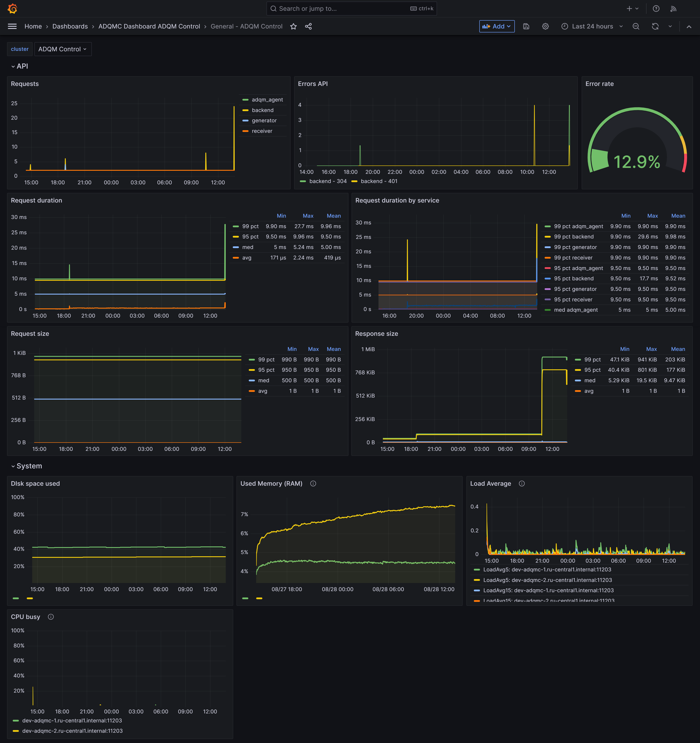Go to Home via breadcrumb
This screenshot has width=700, height=743.
point(33,26)
